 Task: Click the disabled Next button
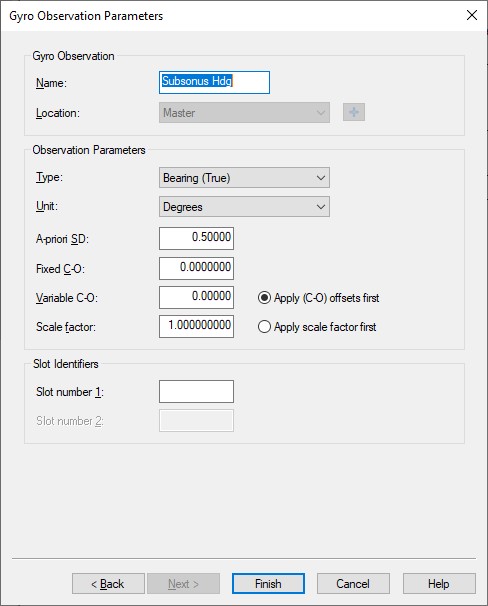click(183, 584)
